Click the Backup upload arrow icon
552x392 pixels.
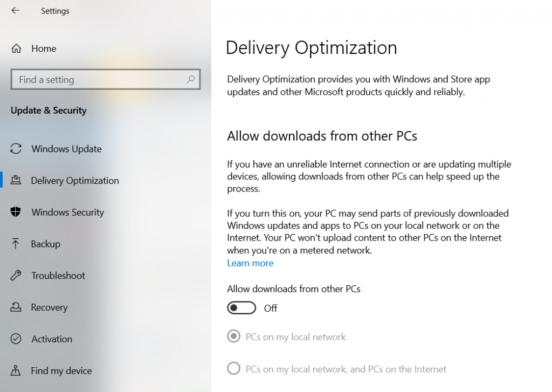[x=16, y=244]
